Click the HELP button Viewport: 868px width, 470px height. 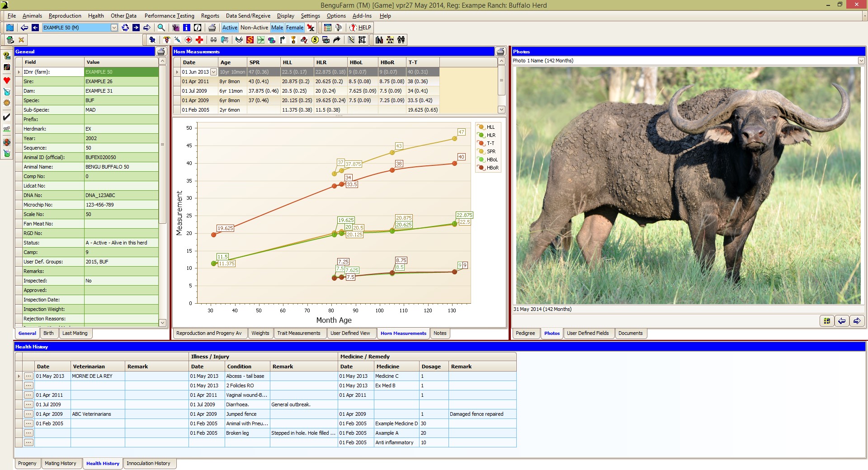360,28
